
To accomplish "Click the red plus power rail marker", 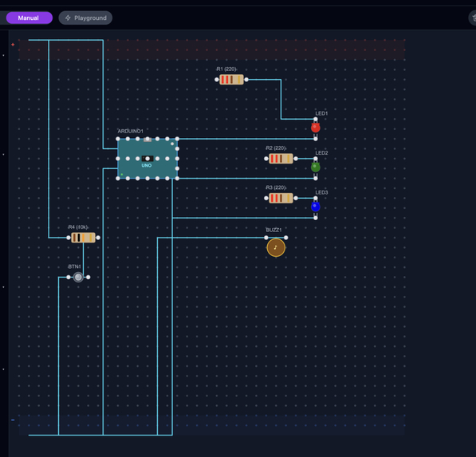I will (13, 45).
